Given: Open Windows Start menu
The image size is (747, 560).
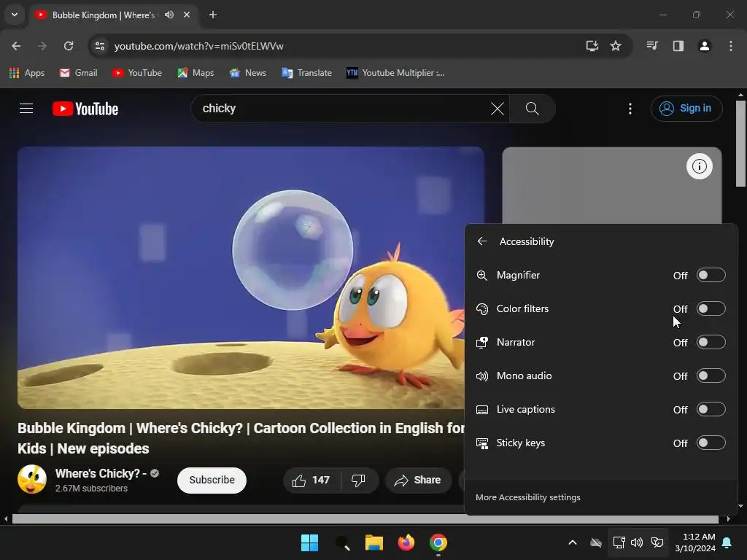Looking at the screenshot, I should (309, 542).
